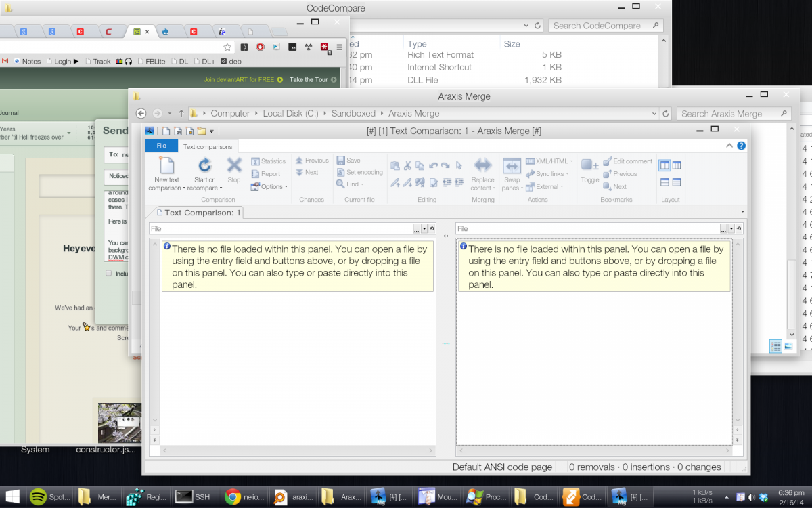Click the first blank document icon in quick access toolbar
Viewport: 812px width, 508px height.
166,131
